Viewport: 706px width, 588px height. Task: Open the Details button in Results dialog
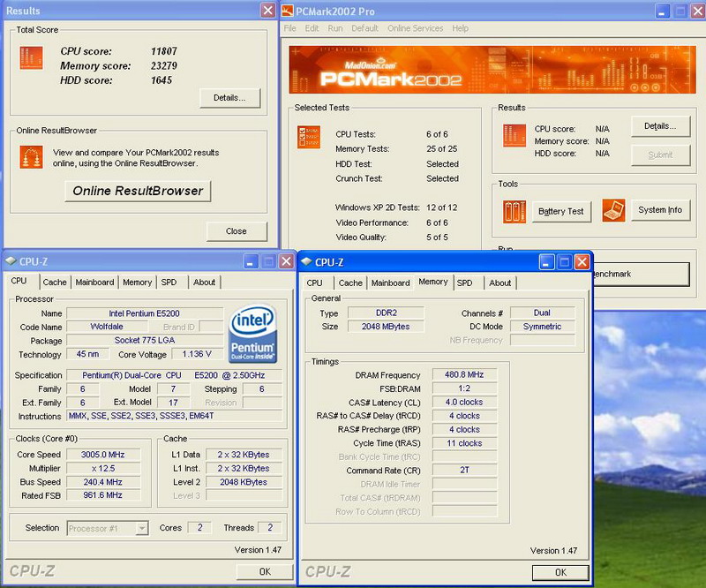229,98
